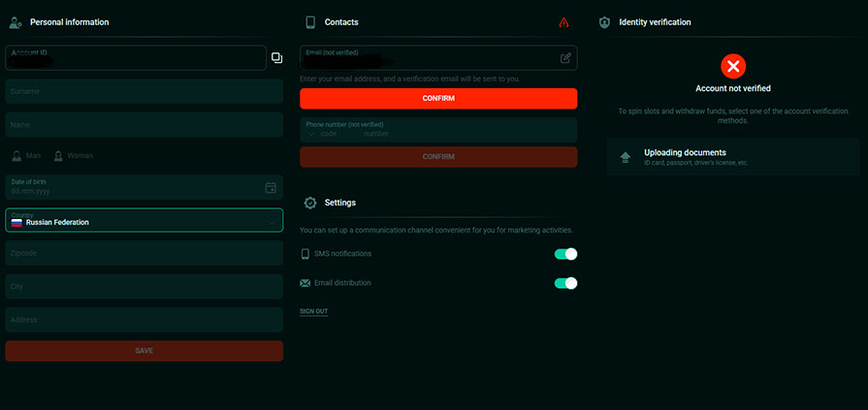868x410 pixels.
Task: Click the SAVE button in Personal information
Action: 144,351
